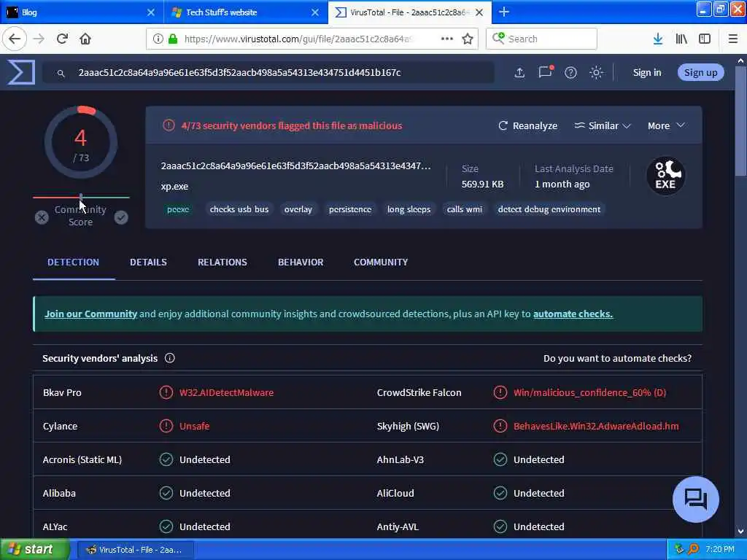
Task: Vote negative with community score X icon
Action: click(x=42, y=217)
